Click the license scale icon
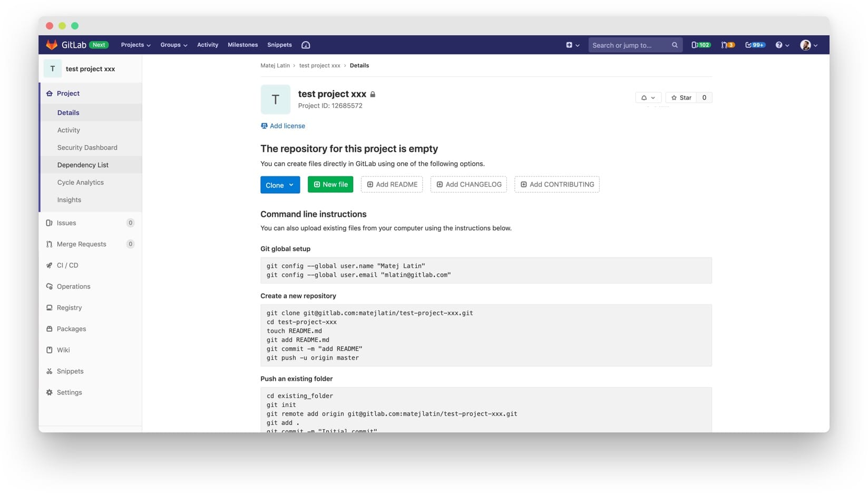Viewport: 868px width, 493px height. (x=264, y=126)
